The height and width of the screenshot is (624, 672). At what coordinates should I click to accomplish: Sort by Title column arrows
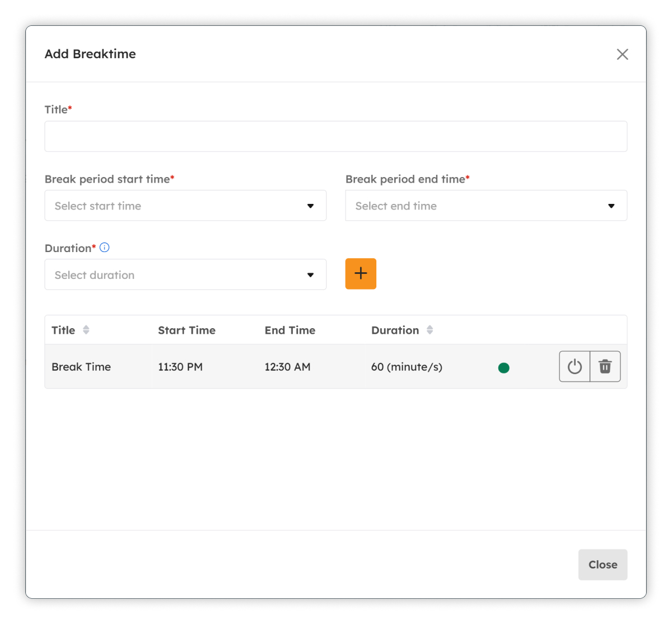click(x=86, y=330)
